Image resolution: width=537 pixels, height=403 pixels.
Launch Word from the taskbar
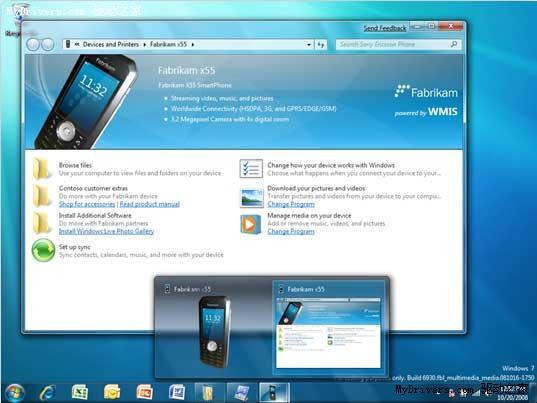[177, 392]
